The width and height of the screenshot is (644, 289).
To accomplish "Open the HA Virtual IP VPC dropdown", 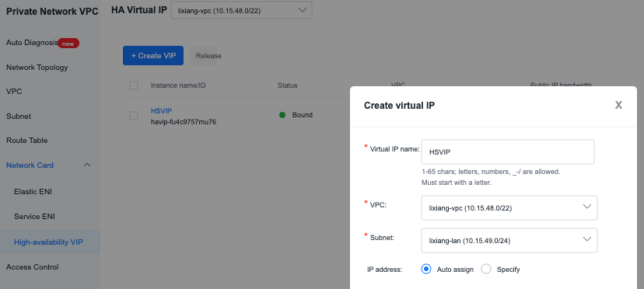I will (x=241, y=10).
